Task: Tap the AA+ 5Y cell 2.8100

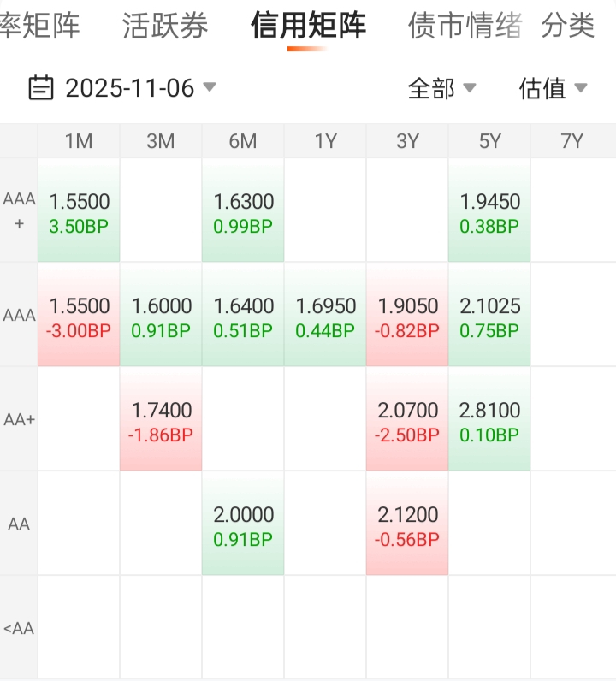Action: pos(489,421)
